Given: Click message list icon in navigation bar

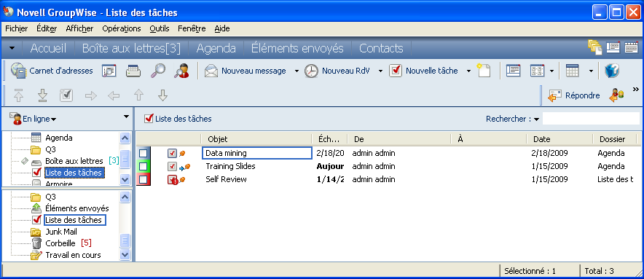Looking at the screenshot, I should (613, 47).
